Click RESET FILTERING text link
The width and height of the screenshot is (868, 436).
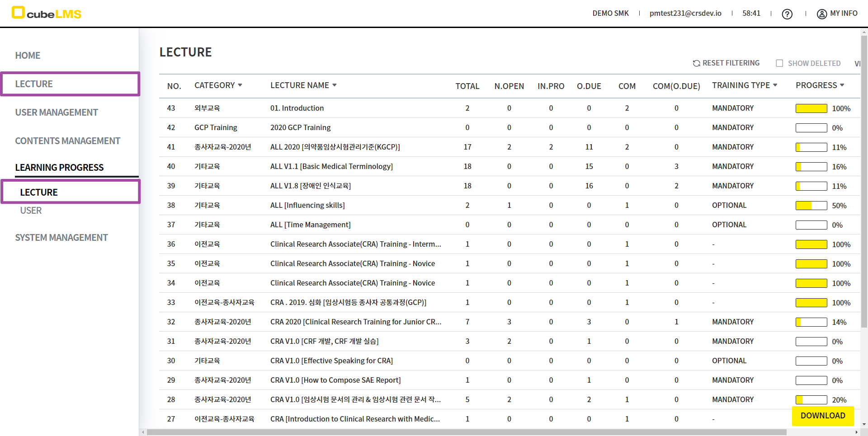tap(731, 63)
